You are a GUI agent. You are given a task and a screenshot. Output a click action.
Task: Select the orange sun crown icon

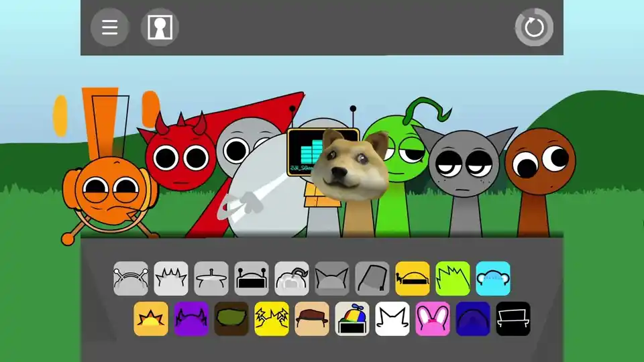click(x=151, y=319)
